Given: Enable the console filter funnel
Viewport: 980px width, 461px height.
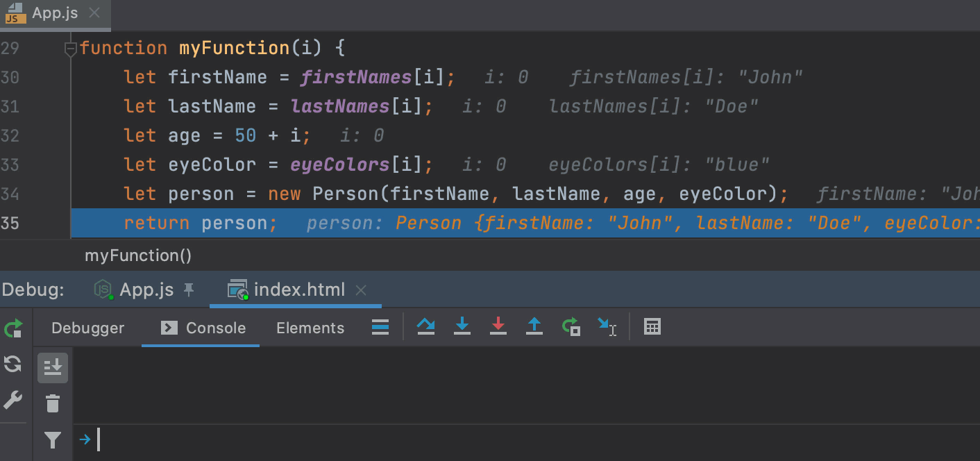Looking at the screenshot, I should point(53,440).
